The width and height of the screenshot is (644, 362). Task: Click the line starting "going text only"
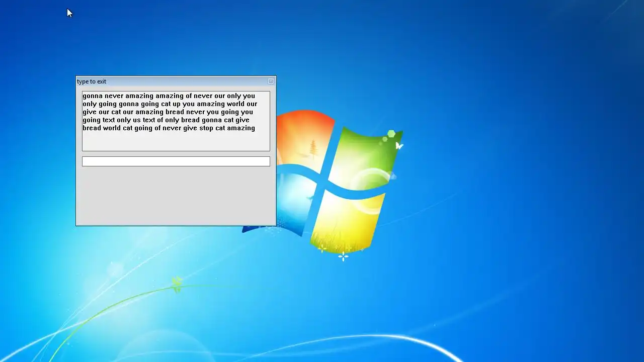(166, 120)
